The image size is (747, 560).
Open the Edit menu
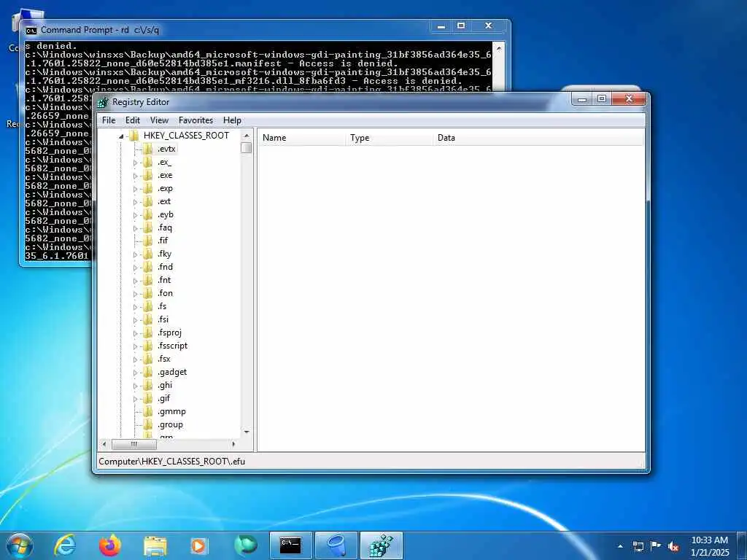point(133,120)
